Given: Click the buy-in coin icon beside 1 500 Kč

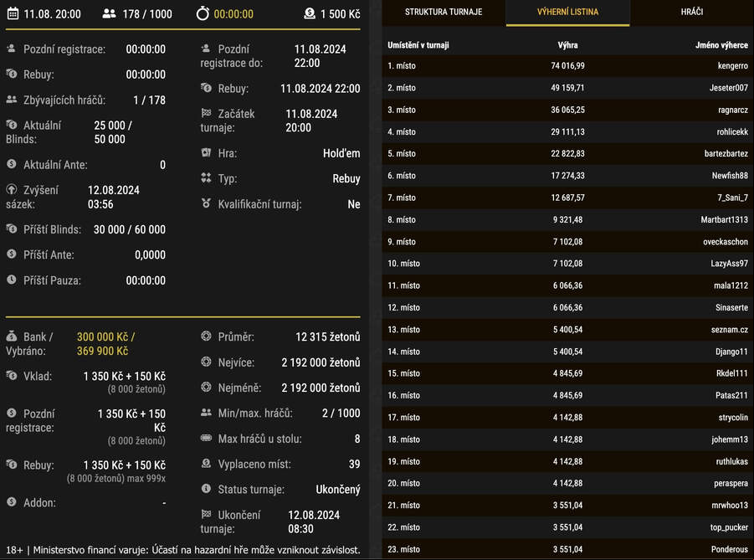Looking at the screenshot, I should pyautogui.click(x=310, y=14).
